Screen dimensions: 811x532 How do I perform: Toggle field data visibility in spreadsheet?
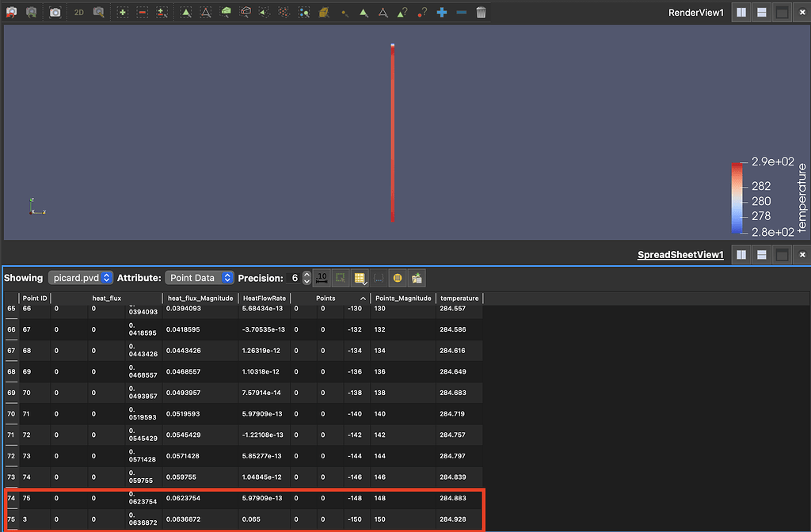pyautogui.click(x=398, y=278)
